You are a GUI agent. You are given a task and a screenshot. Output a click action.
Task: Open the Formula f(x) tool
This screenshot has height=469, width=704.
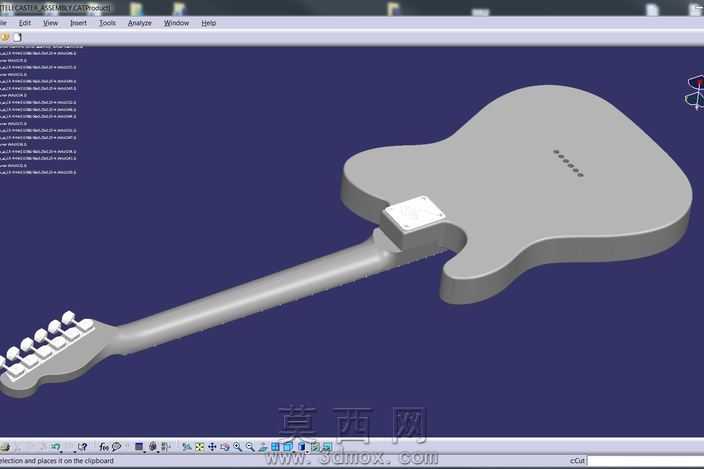pos(104,447)
